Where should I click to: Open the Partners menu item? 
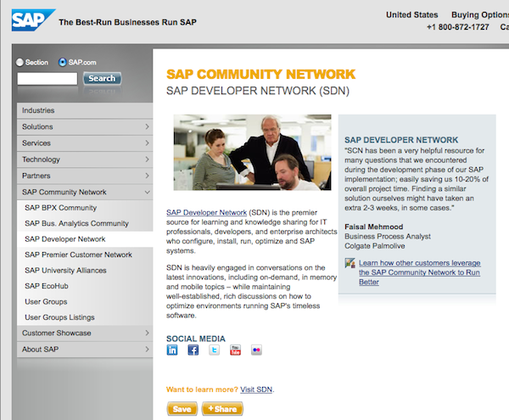[85, 176]
